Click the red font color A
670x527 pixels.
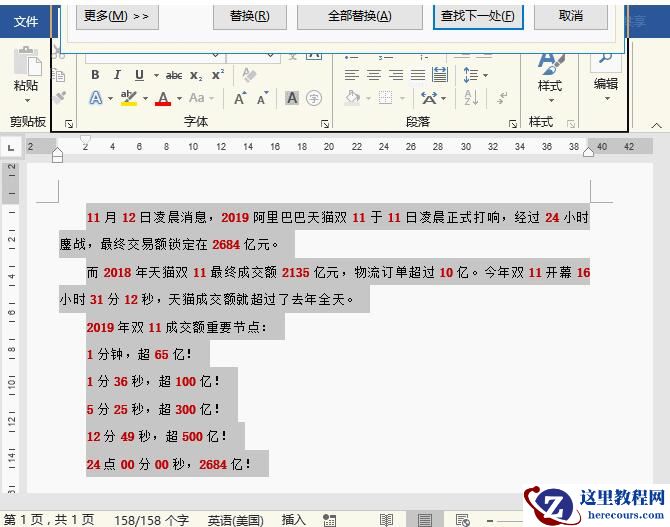[163, 98]
